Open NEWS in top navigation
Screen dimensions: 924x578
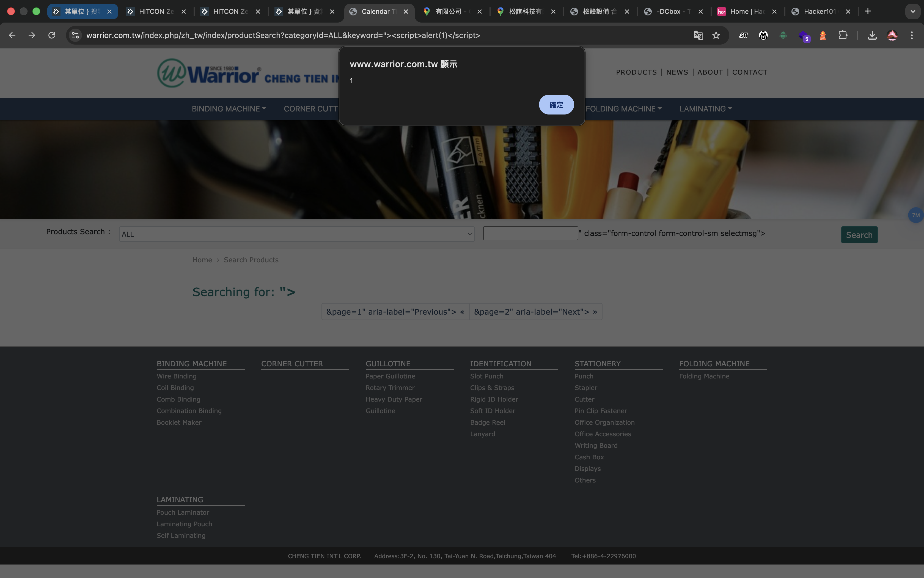coord(677,72)
